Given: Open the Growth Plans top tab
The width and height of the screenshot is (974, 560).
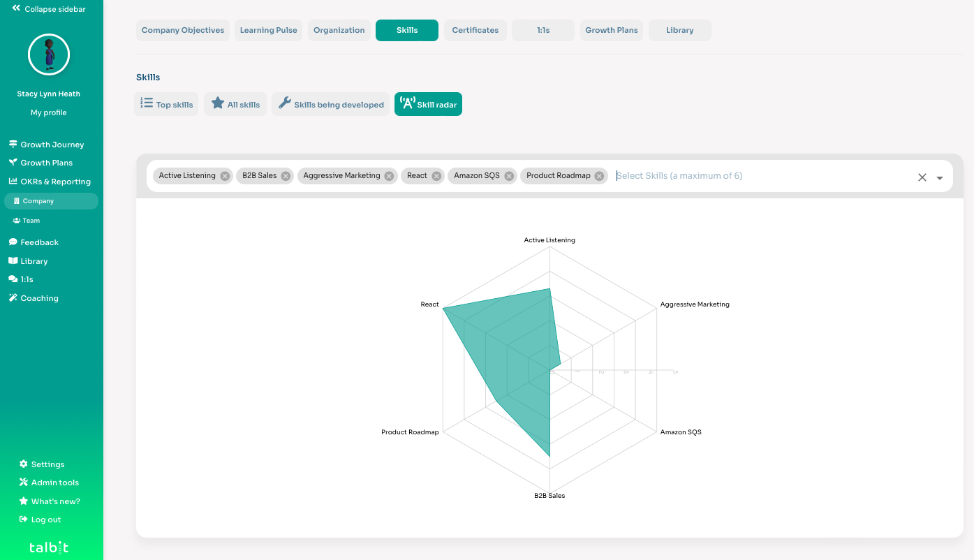Looking at the screenshot, I should pyautogui.click(x=612, y=30).
